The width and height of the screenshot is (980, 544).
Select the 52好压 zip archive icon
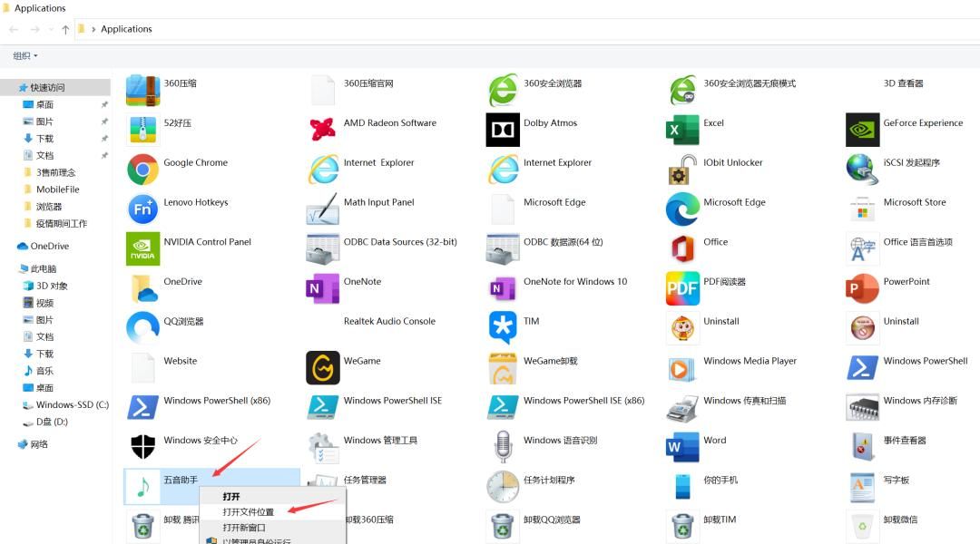[142, 130]
